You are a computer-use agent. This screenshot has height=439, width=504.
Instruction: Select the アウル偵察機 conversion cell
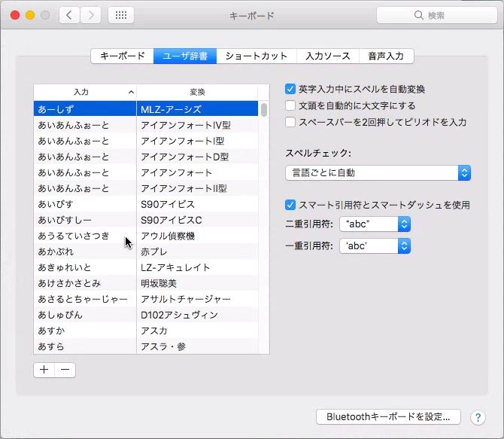pyautogui.click(x=197, y=236)
